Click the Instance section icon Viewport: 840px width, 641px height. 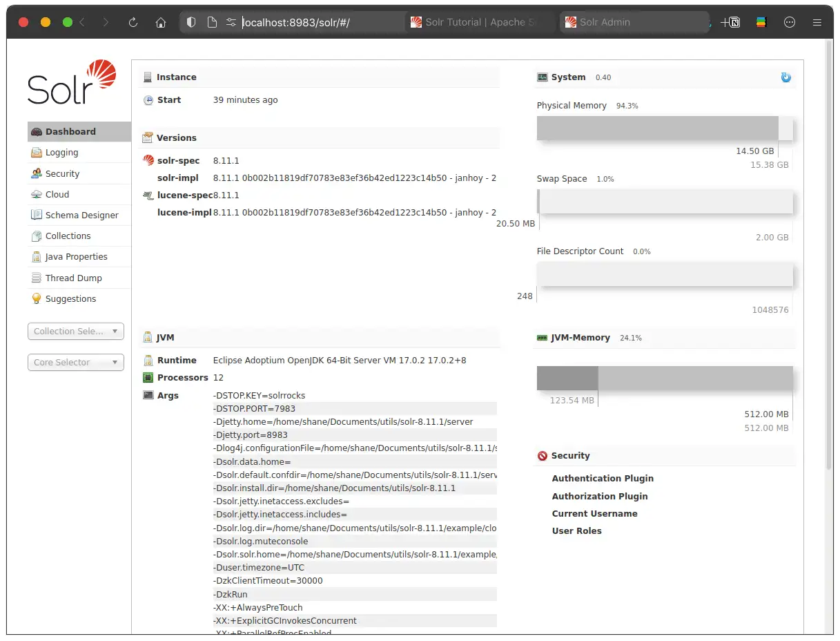148,77
